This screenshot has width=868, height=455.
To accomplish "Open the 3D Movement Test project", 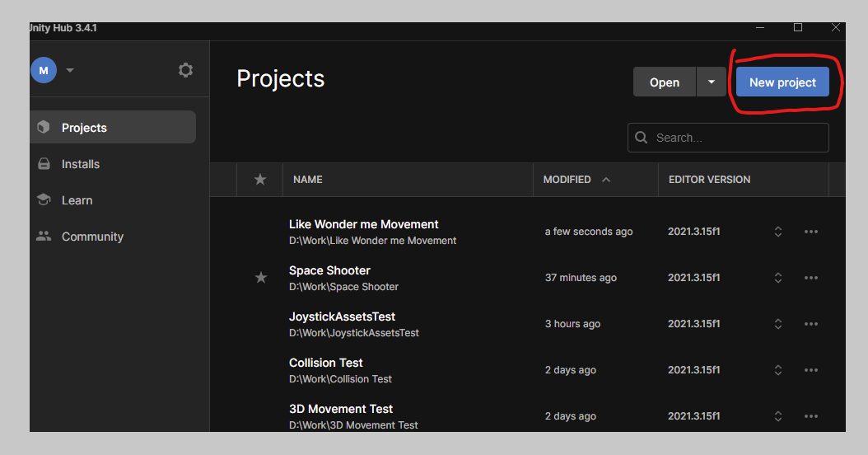I will pyautogui.click(x=341, y=409).
